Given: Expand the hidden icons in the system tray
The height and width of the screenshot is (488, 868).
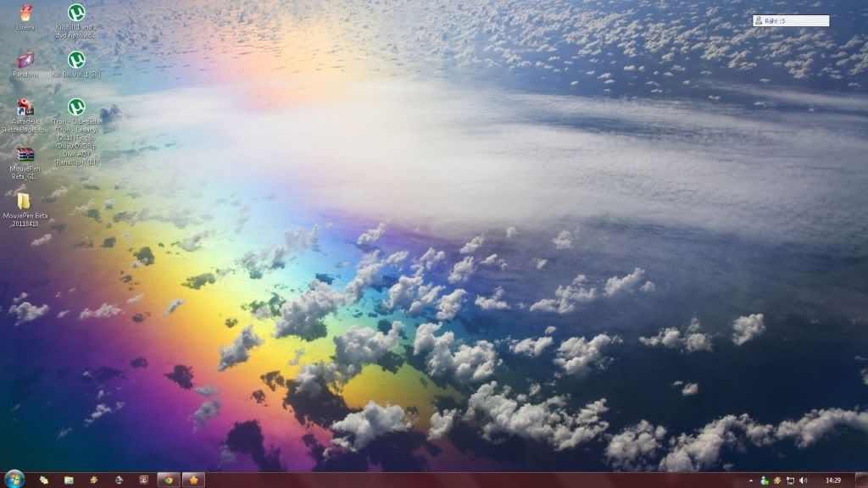Looking at the screenshot, I should coord(751,480).
